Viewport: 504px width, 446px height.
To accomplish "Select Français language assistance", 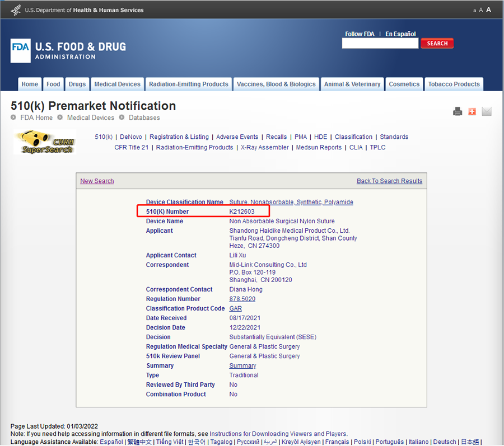I will (337, 442).
